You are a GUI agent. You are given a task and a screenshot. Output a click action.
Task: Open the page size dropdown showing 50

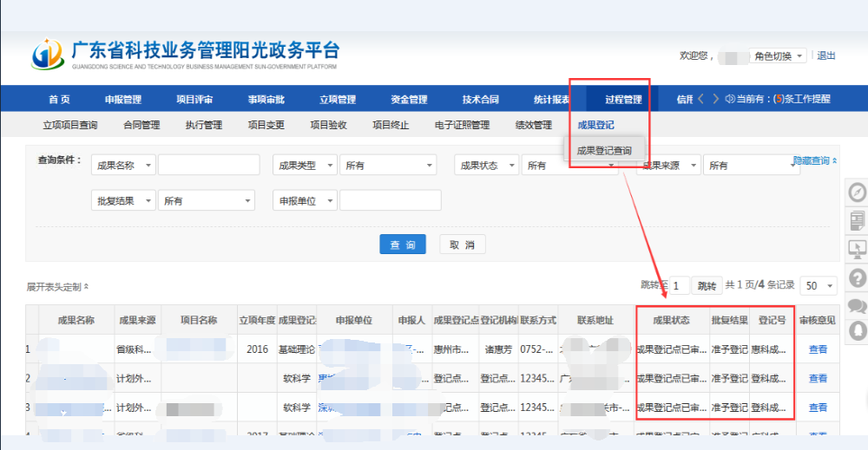(x=819, y=286)
